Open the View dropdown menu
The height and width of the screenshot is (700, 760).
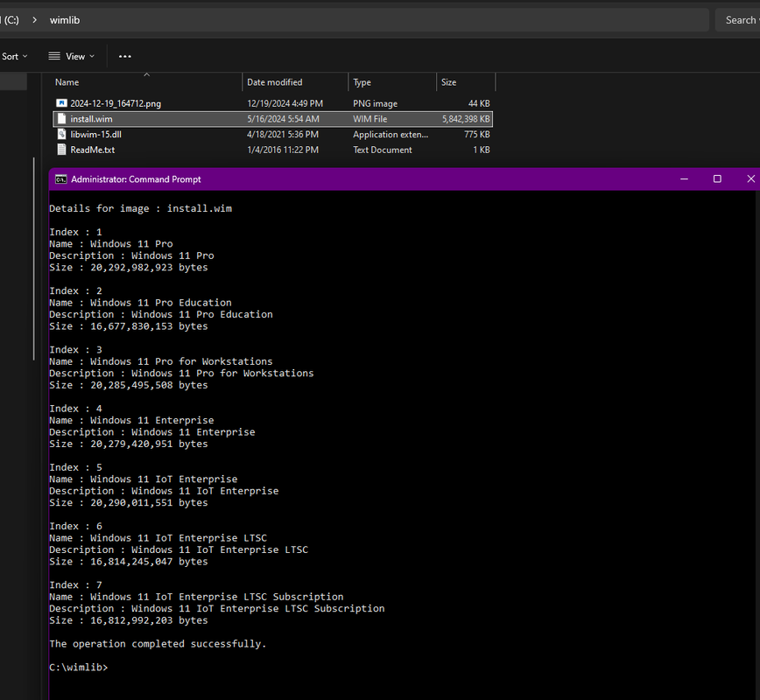pyautogui.click(x=72, y=56)
